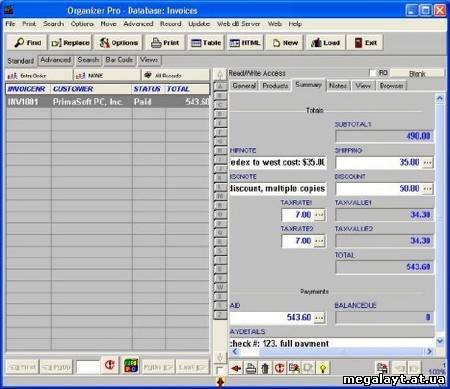
Task: Switch to the Advanced toolbar tab
Action: click(x=56, y=60)
